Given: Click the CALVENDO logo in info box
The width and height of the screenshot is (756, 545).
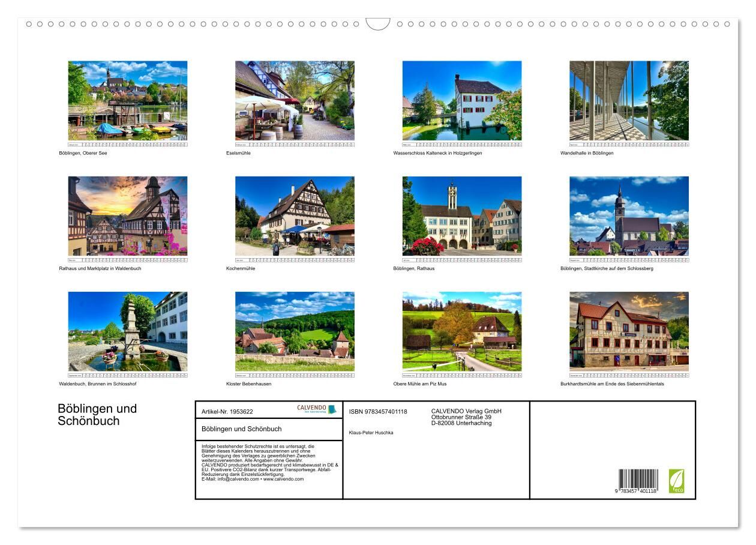Looking at the screenshot, I should coord(316,409).
